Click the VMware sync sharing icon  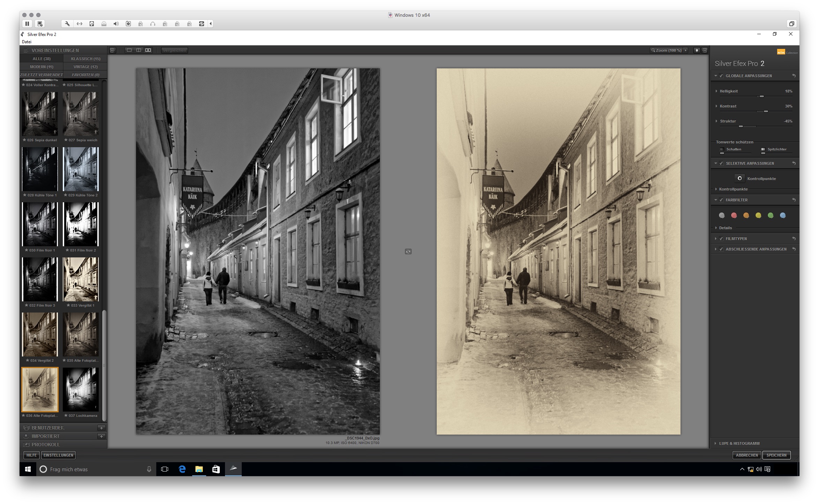click(x=202, y=24)
